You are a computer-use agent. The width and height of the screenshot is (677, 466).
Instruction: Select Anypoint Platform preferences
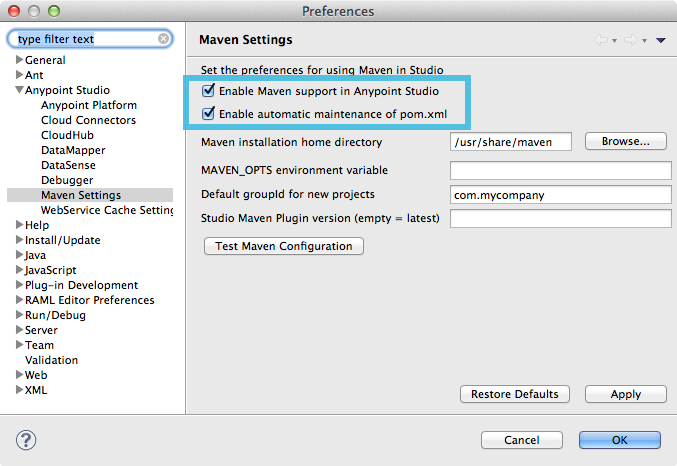89,105
